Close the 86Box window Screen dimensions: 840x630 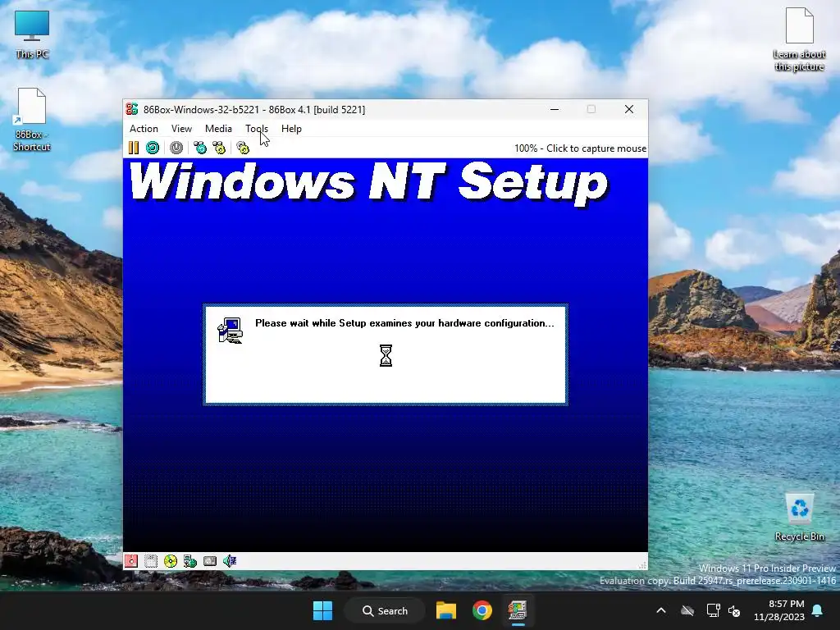(629, 109)
